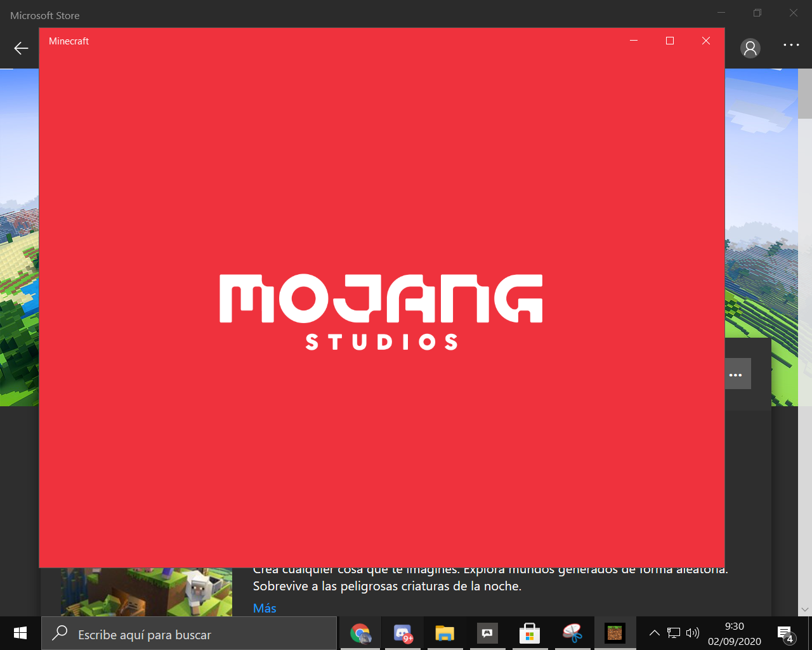Click the Show desktop sliver on taskbar
This screenshot has width=812, height=650.
(810, 633)
